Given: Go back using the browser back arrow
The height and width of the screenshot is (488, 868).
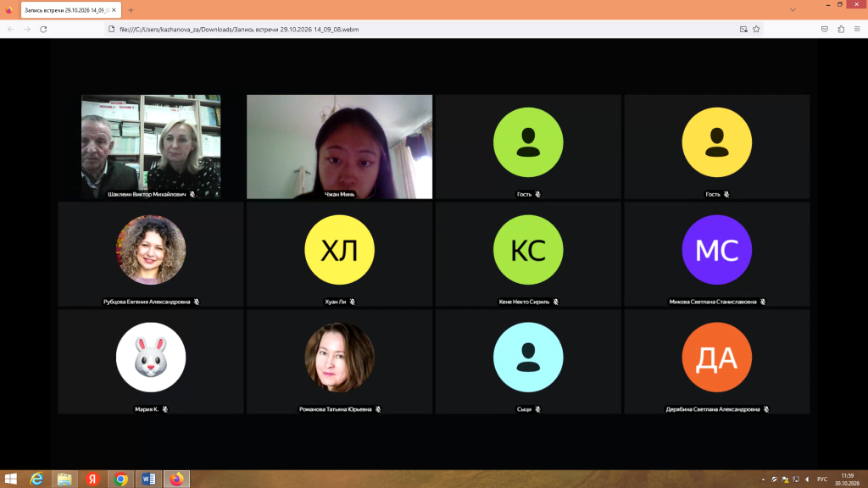Looking at the screenshot, I should [x=11, y=30].
